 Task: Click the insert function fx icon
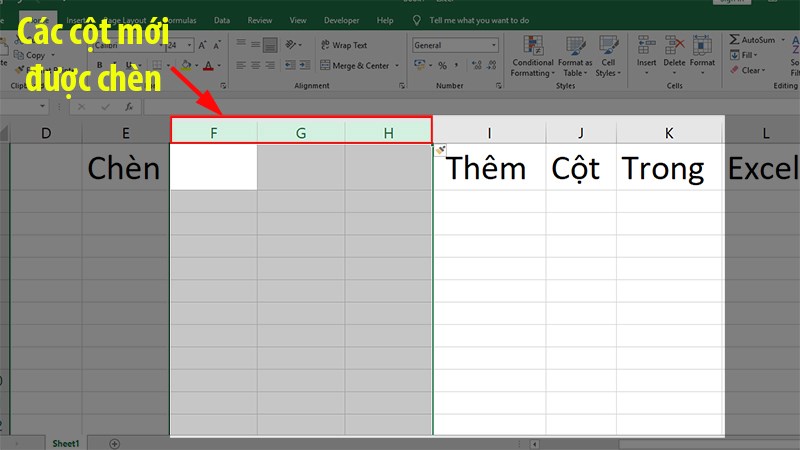(x=129, y=107)
